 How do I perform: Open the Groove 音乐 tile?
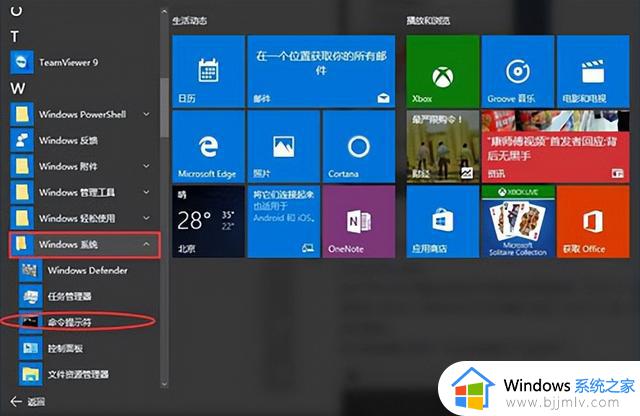point(518,71)
